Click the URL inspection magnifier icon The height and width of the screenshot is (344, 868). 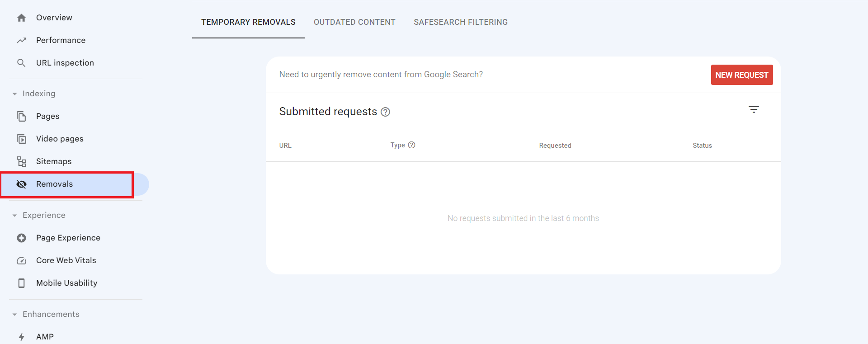[x=21, y=63]
